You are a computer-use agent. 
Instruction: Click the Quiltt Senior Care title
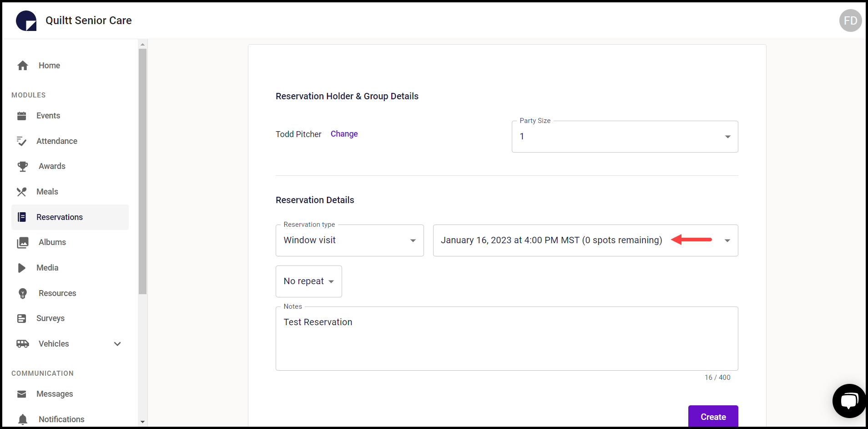(89, 20)
